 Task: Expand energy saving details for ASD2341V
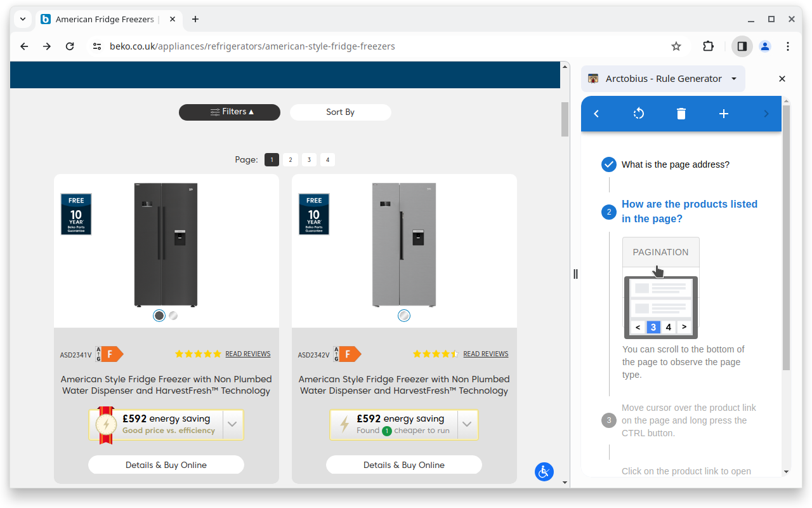pos(232,425)
